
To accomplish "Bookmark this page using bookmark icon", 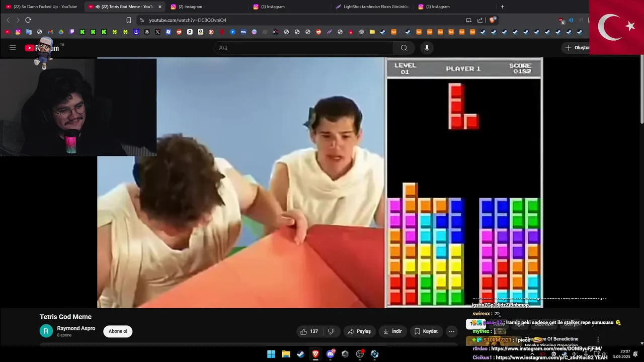I will pyautogui.click(x=129, y=20).
